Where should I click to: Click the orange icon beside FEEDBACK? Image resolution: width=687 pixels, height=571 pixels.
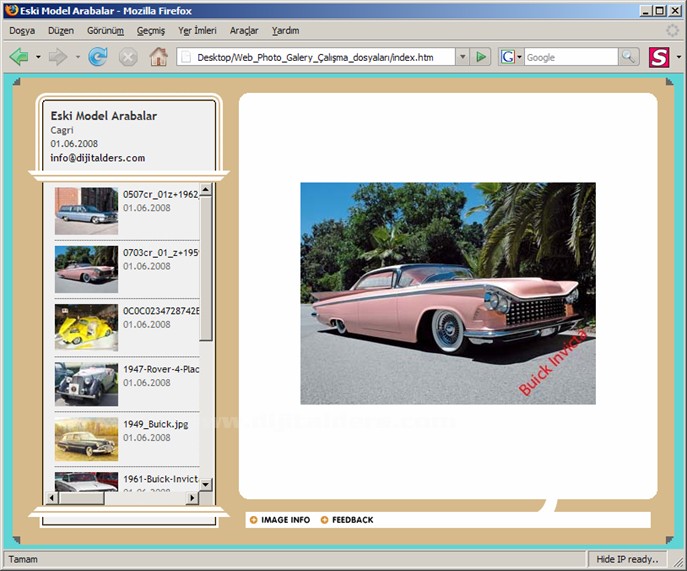tap(324, 520)
